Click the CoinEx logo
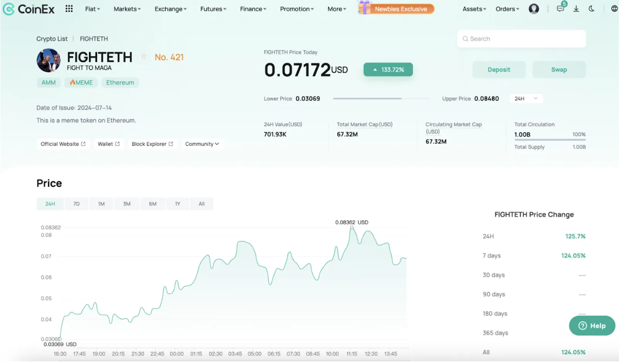 pos(29,9)
